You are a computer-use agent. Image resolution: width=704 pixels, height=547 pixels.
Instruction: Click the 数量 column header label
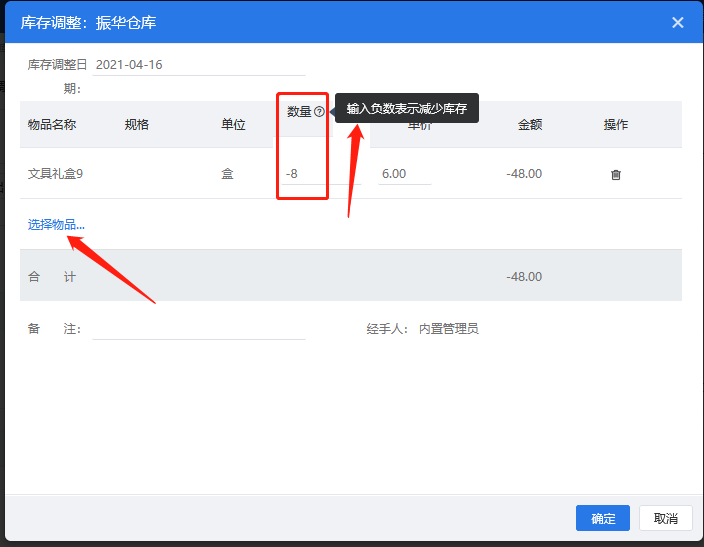click(299, 111)
